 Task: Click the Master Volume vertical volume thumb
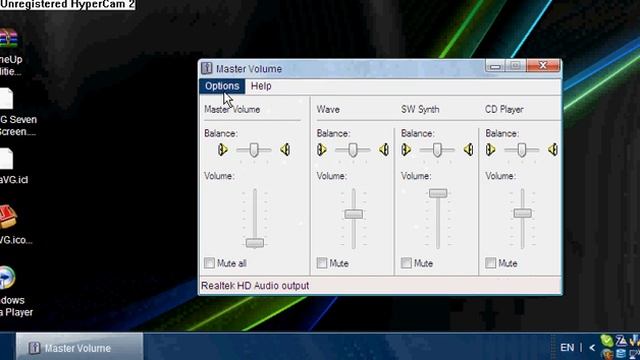(255, 243)
